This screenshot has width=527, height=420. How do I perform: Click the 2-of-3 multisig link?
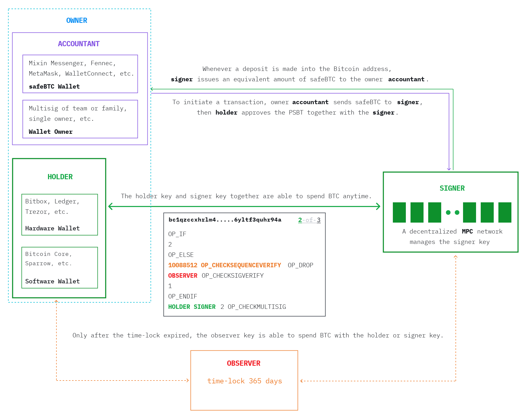tap(309, 220)
